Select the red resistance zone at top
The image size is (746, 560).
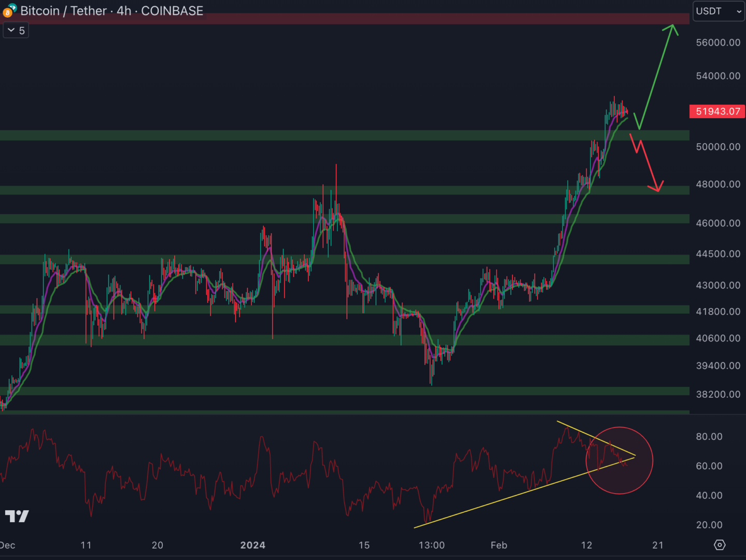tap(363, 19)
